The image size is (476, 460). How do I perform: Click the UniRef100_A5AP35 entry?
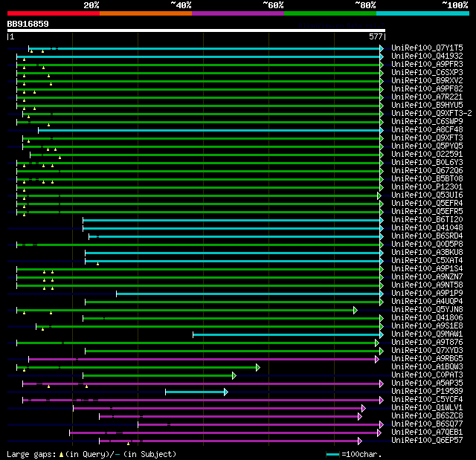[x=427, y=383]
